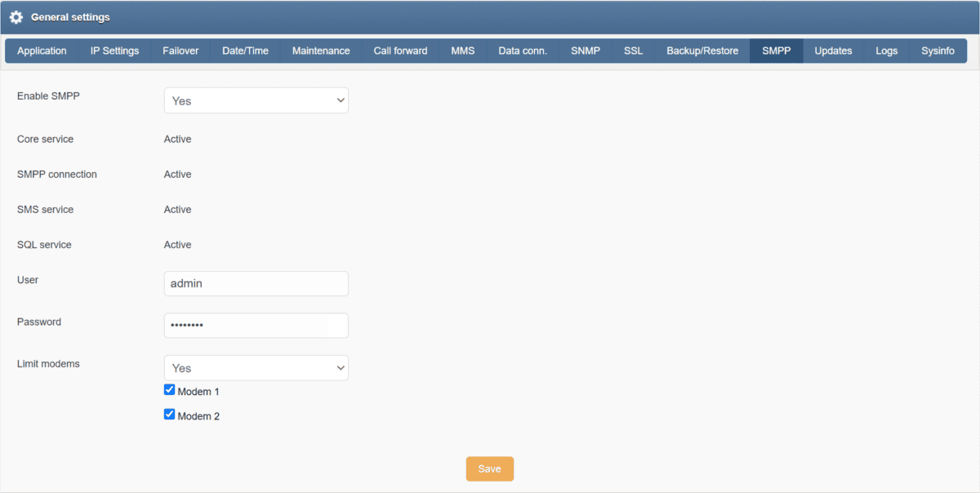Open the IP Settings tab

(114, 51)
